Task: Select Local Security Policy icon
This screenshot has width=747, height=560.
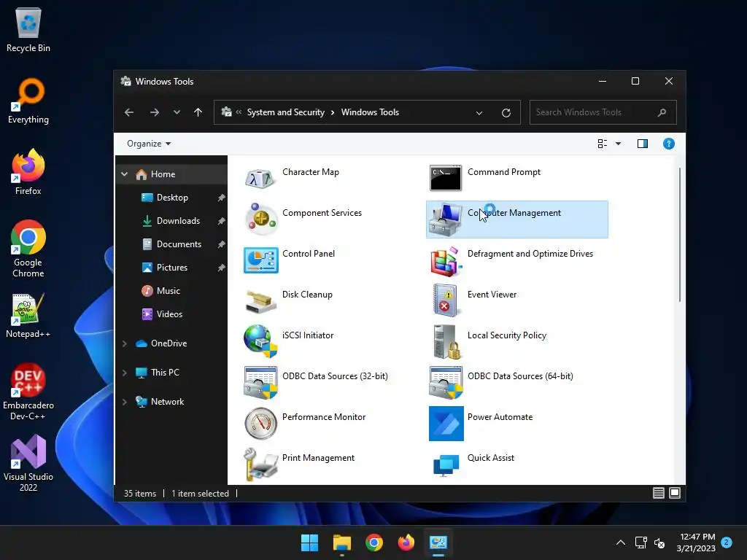Action: [x=446, y=341]
